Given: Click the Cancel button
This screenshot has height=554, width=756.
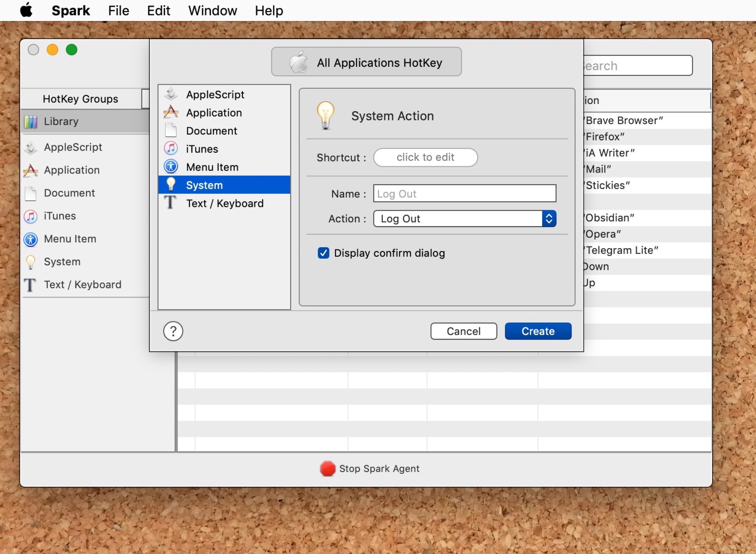Looking at the screenshot, I should coord(463,331).
